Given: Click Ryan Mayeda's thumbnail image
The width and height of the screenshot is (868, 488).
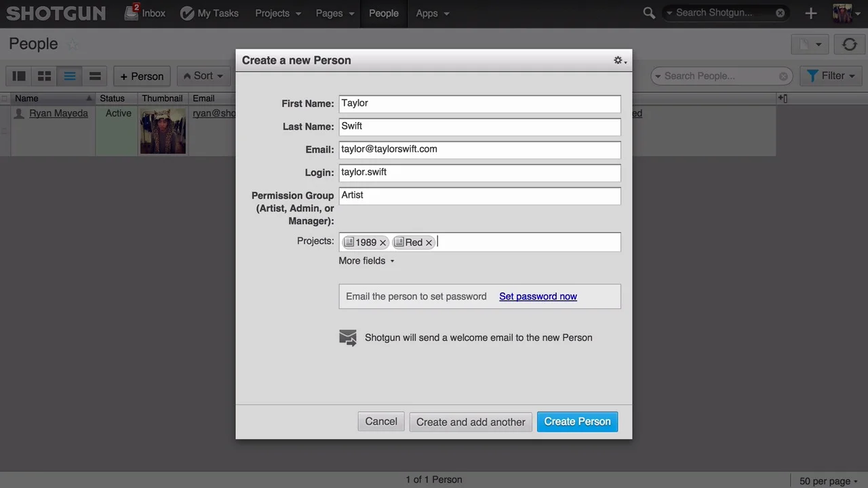Looking at the screenshot, I should coord(163,131).
